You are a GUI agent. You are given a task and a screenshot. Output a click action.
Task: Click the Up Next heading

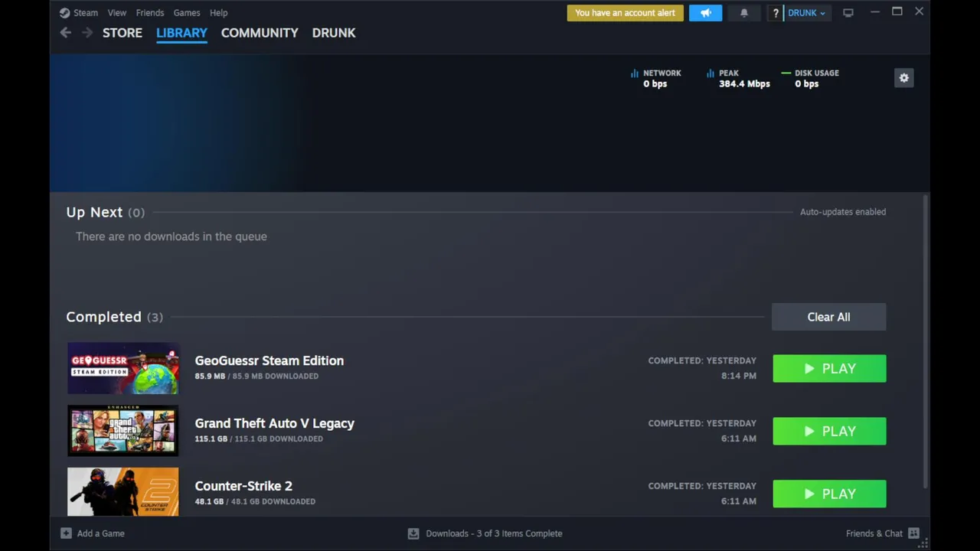point(94,212)
